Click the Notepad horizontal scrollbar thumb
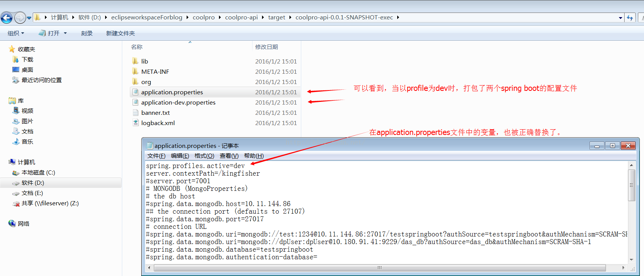This screenshot has height=276, width=644. tap(379, 268)
